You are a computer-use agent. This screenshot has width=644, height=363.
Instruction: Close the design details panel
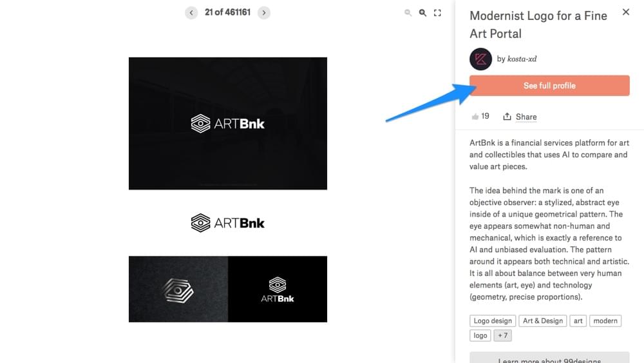coord(625,12)
